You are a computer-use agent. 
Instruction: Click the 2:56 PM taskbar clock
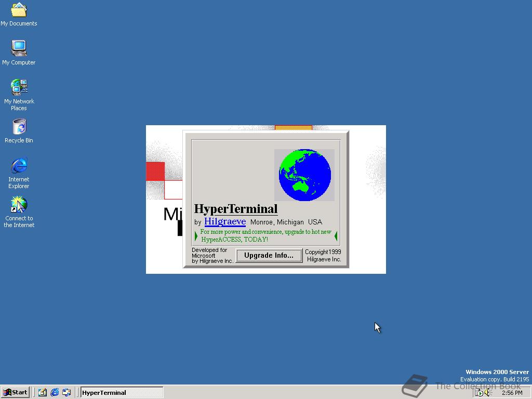click(512, 393)
